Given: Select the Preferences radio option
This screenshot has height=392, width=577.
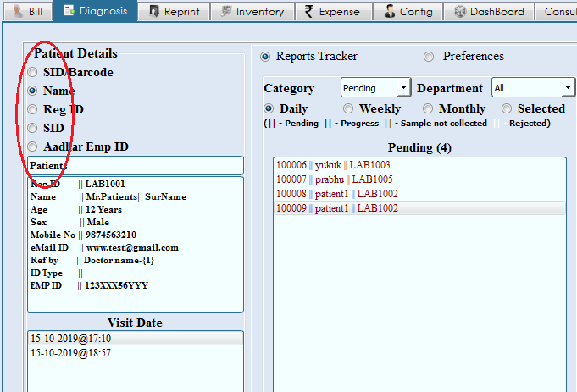Looking at the screenshot, I should tap(428, 57).
